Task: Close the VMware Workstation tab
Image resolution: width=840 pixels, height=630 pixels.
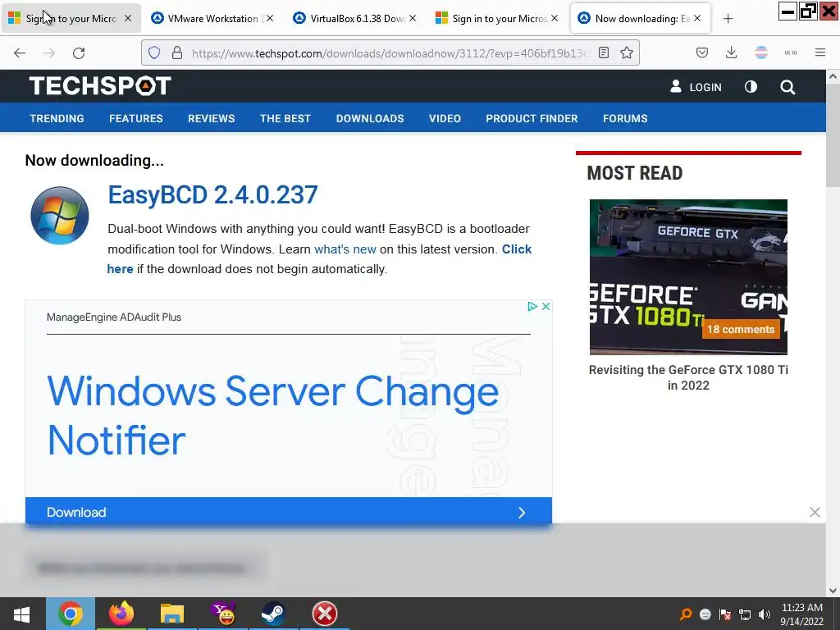Action: click(270, 18)
